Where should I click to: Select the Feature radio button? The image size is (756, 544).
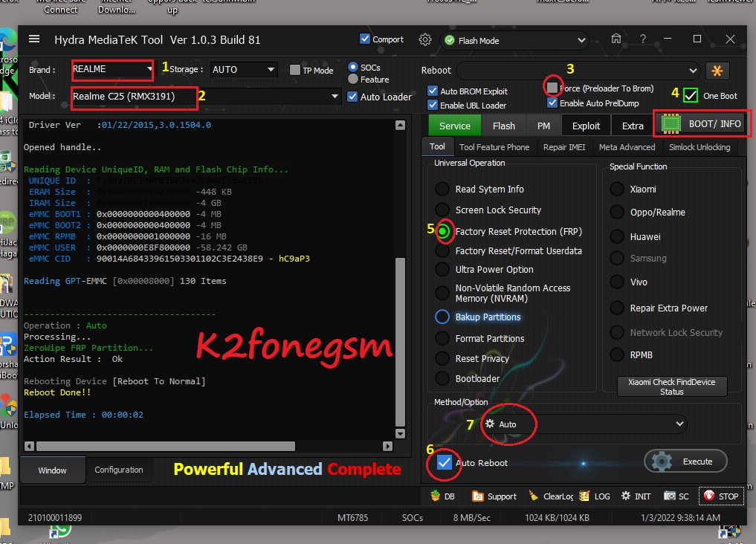pos(353,79)
